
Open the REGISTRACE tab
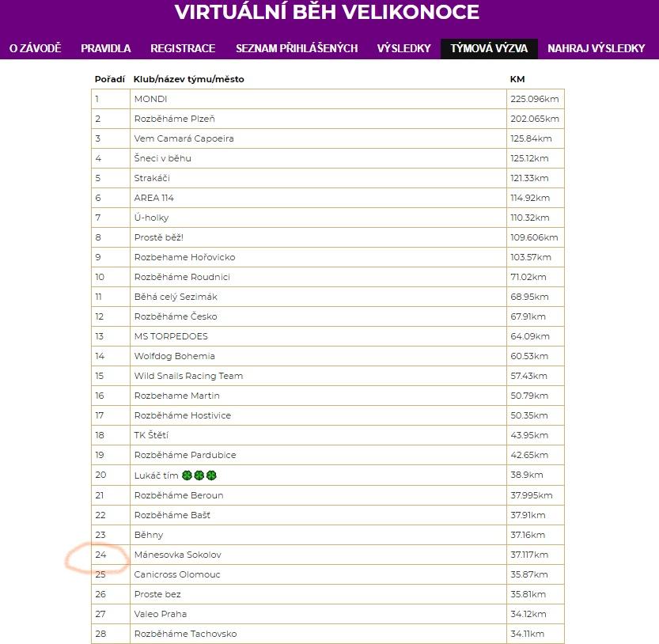coord(183,48)
